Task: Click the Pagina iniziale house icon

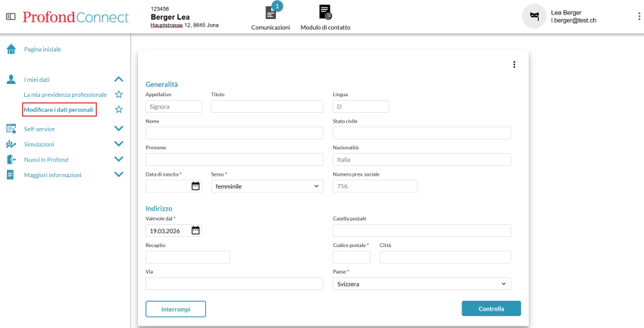Action: (x=11, y=49)
